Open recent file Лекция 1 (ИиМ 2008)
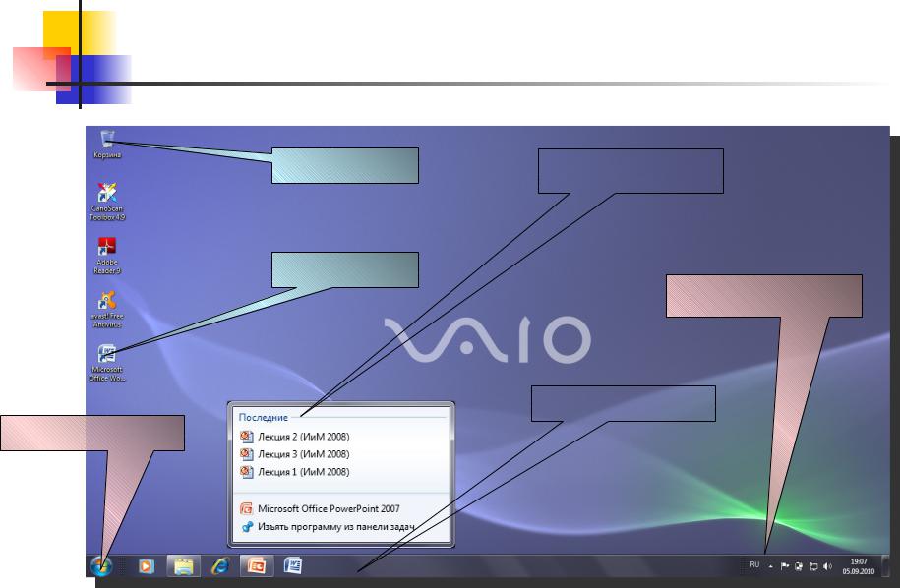Viewport: 900px width, 588px height. point(294,472)
